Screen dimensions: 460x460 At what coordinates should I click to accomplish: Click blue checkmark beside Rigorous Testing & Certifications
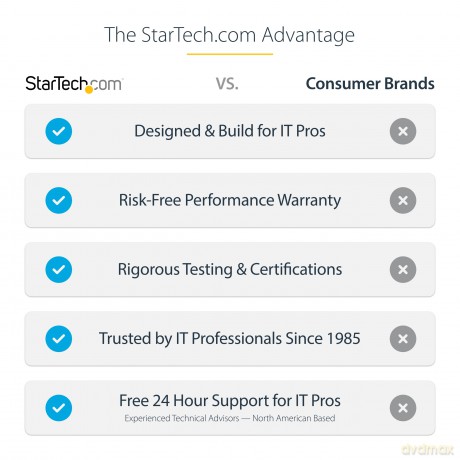click(59, 270)
